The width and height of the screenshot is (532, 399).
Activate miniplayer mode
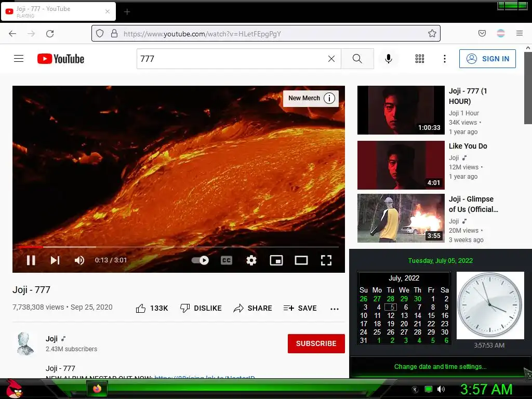pos(276,260)
